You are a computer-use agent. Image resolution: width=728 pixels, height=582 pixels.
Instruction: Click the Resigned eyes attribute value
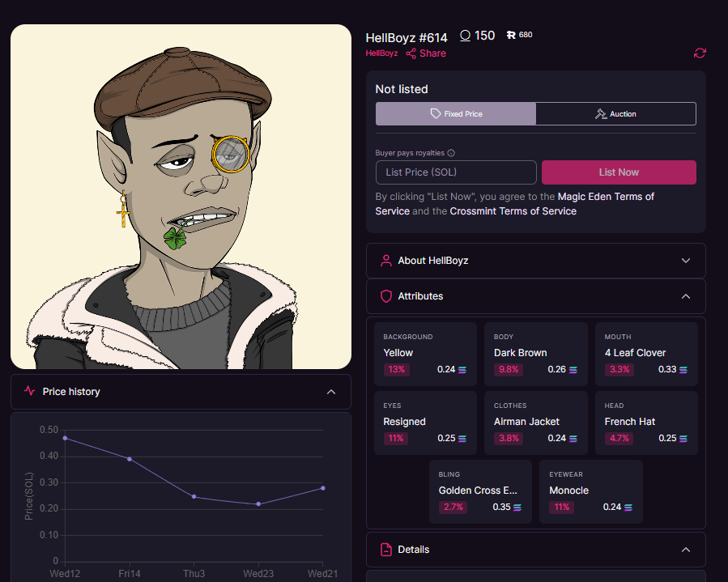404,422
